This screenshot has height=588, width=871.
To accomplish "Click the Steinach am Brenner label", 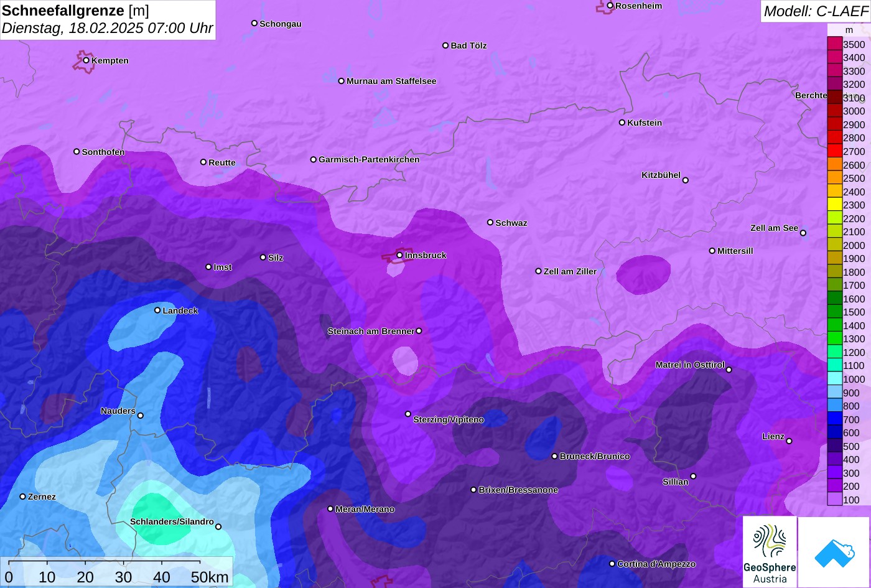I will click(x=371, y=332).
